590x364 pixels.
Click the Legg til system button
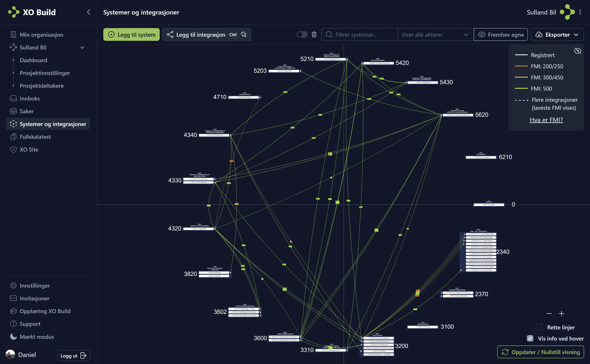tap(131, 35)
